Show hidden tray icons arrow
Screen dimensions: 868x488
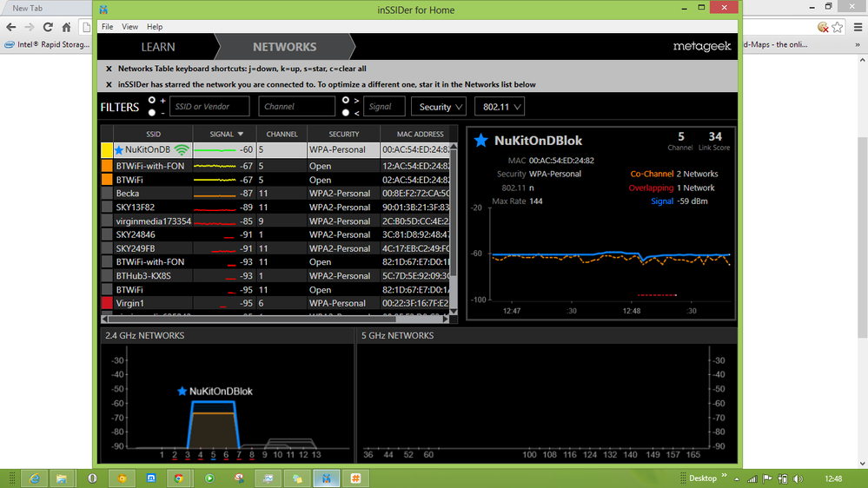coord(737,479)
